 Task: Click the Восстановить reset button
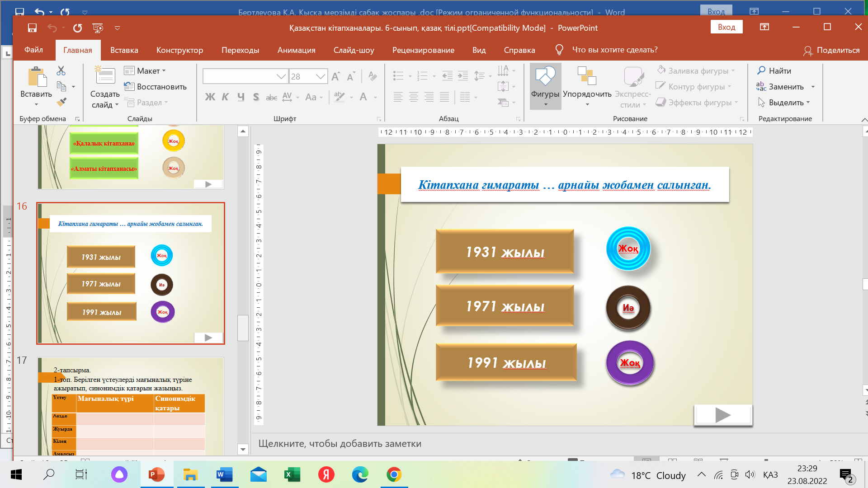tap(156, 86)
